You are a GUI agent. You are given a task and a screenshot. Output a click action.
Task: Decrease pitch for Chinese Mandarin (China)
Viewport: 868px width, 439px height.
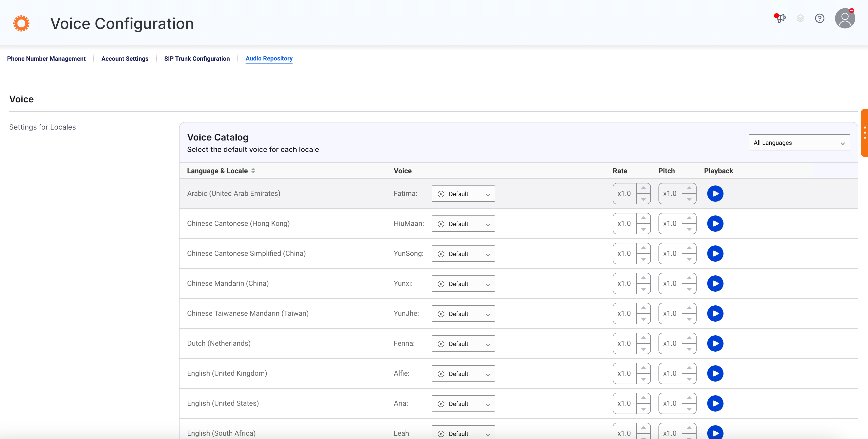pyautogui.click(x=689, y=289)
